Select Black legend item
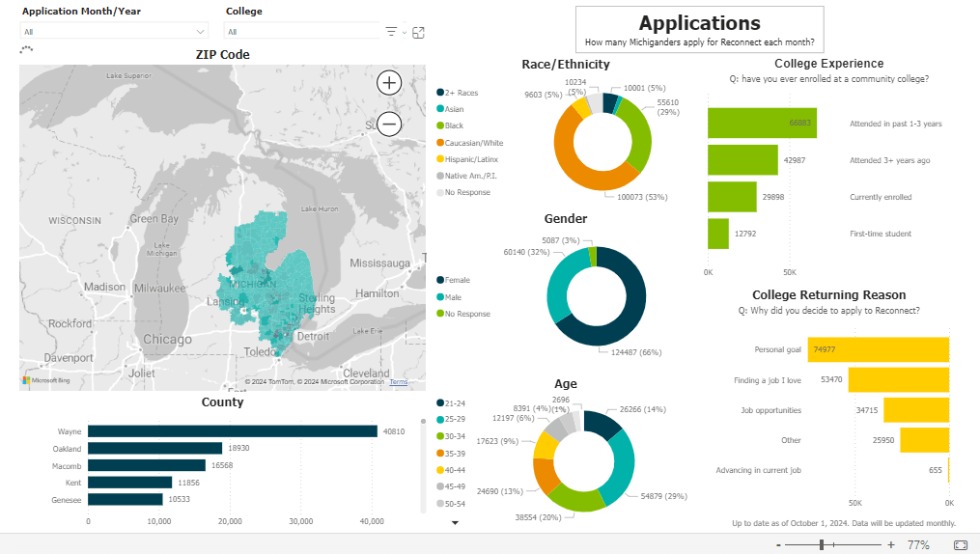The image size is (980, 554). pos(450,125)
